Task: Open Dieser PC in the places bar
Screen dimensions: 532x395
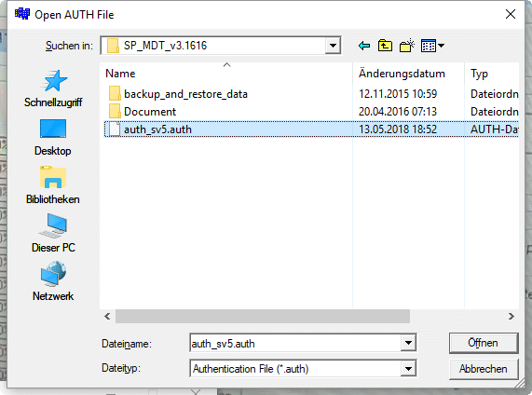Action: click(53, 234)
